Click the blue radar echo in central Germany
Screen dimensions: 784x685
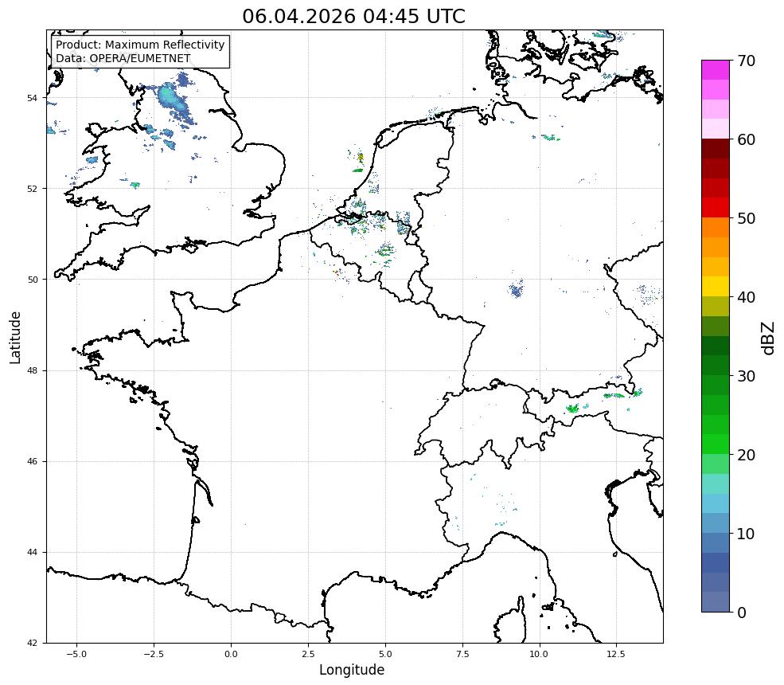point(516,289)
